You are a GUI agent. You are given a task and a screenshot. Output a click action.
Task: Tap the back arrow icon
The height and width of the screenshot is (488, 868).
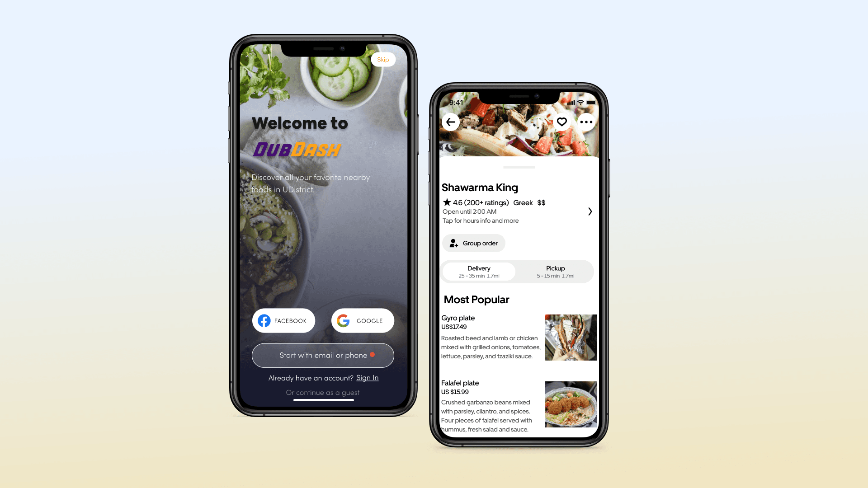point(451,122)
